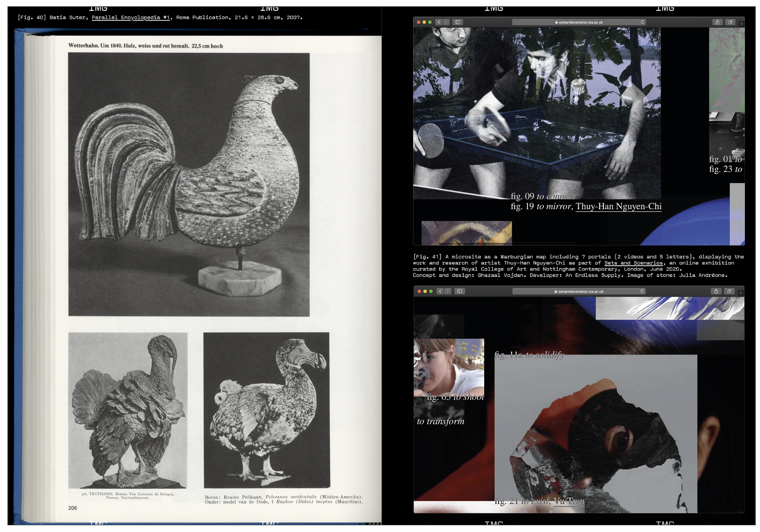Open the Parallel Encyclopedia #1 link

tap(131, 17)
